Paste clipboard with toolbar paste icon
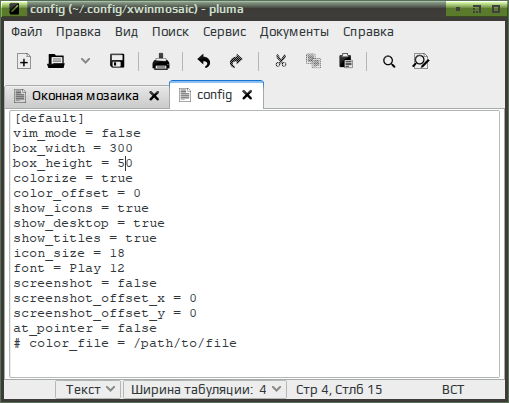 [346, 61]
